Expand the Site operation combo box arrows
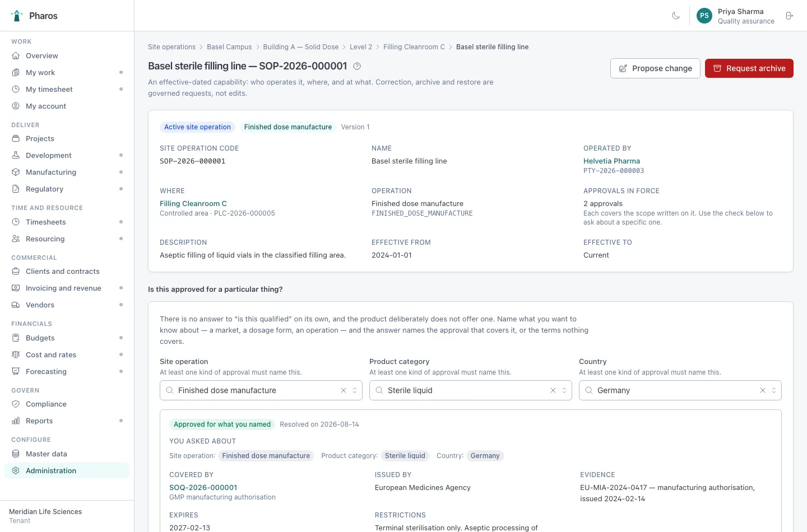 [355, 390]
